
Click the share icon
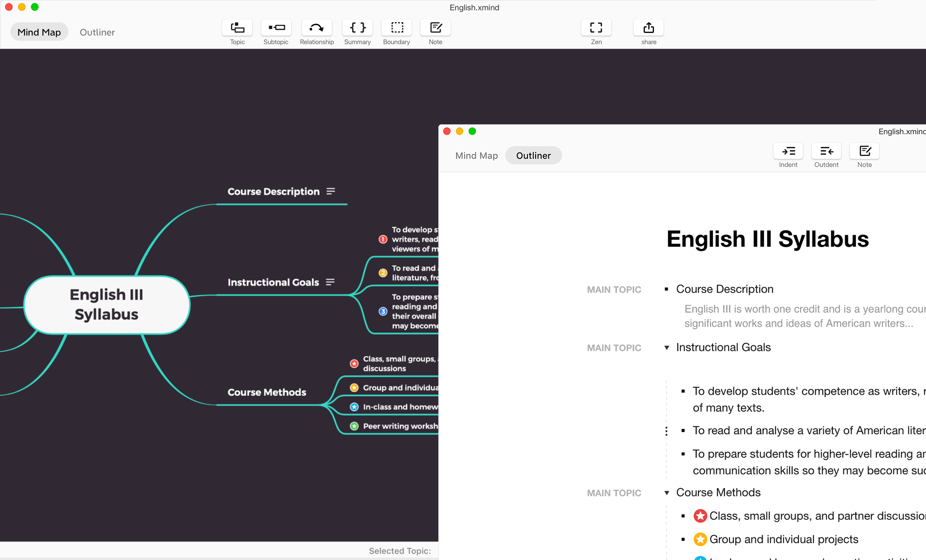click(648, 28)
